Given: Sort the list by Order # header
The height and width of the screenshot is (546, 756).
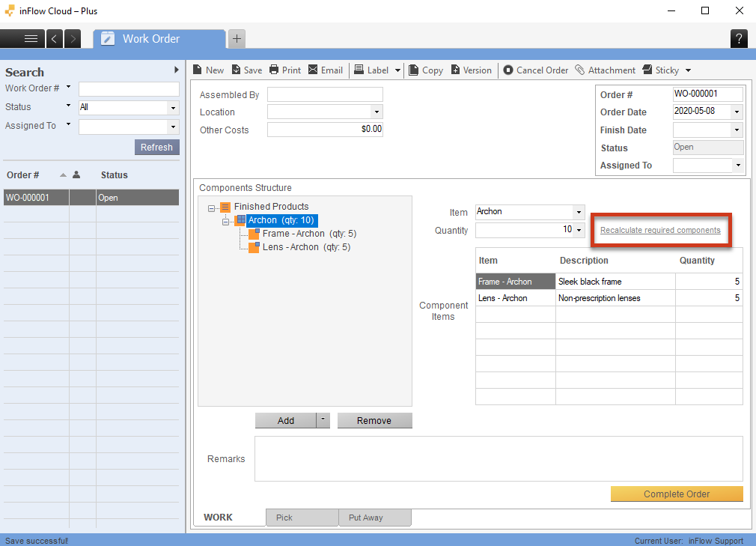Looking at the screenshot, I should point(22,175).
